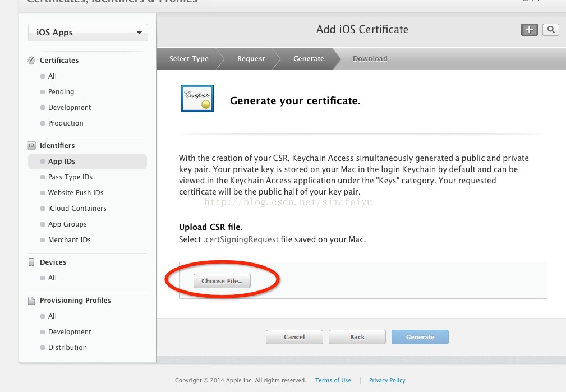The image size is (566, 392).
Task: Click the Choose File… button
Action: (x=222, y=281)
